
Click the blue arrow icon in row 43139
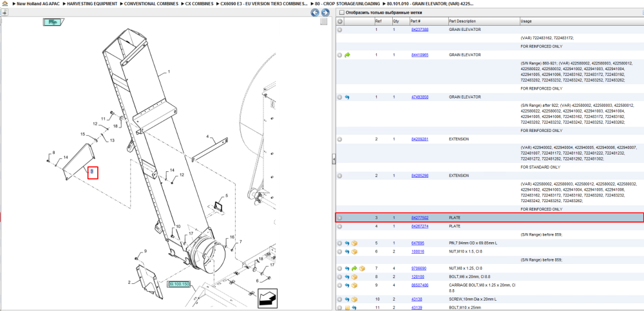pos(354,308)
